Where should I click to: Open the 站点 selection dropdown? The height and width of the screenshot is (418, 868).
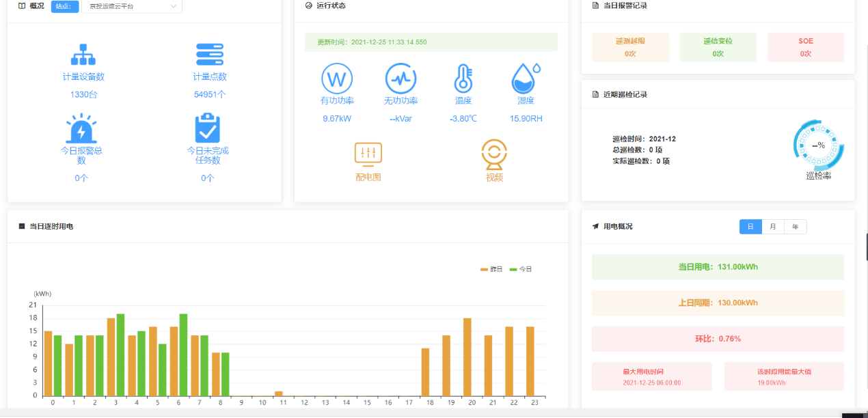pyautogui.click(x=131, y=6)
